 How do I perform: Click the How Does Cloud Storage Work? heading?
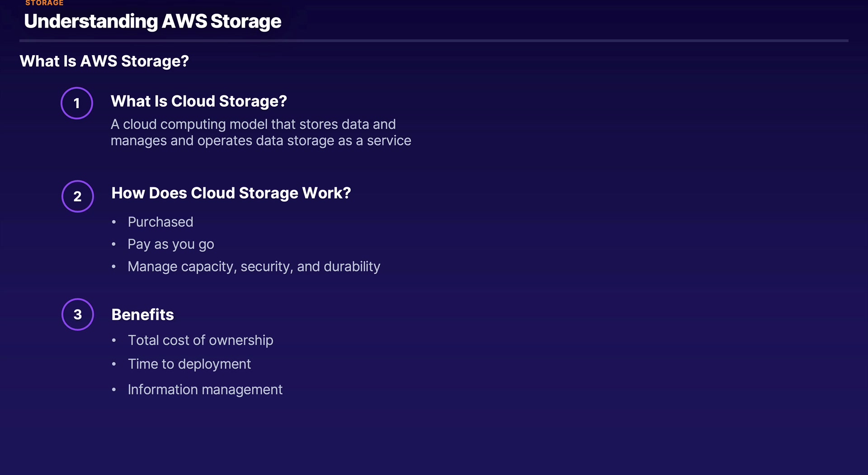pos(231,193)
